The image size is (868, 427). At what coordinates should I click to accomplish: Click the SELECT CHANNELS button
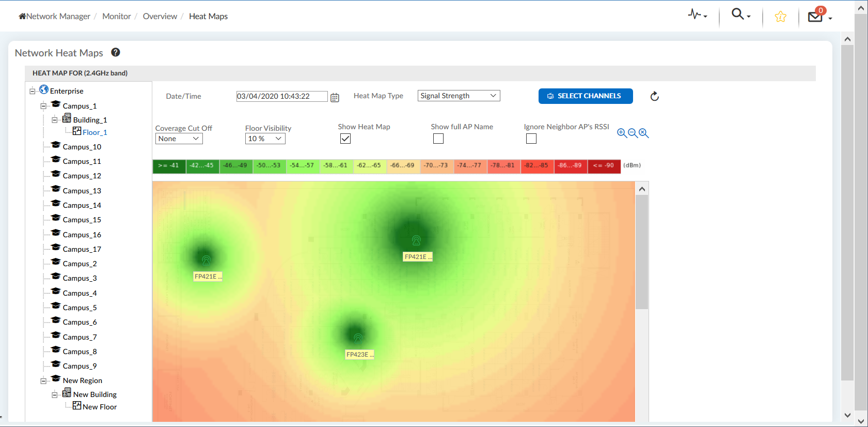tap(586, 96)
